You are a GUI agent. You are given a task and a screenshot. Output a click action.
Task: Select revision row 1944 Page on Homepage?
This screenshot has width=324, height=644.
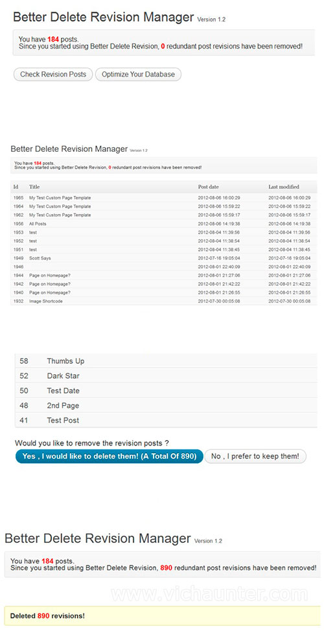coord(164,275)
